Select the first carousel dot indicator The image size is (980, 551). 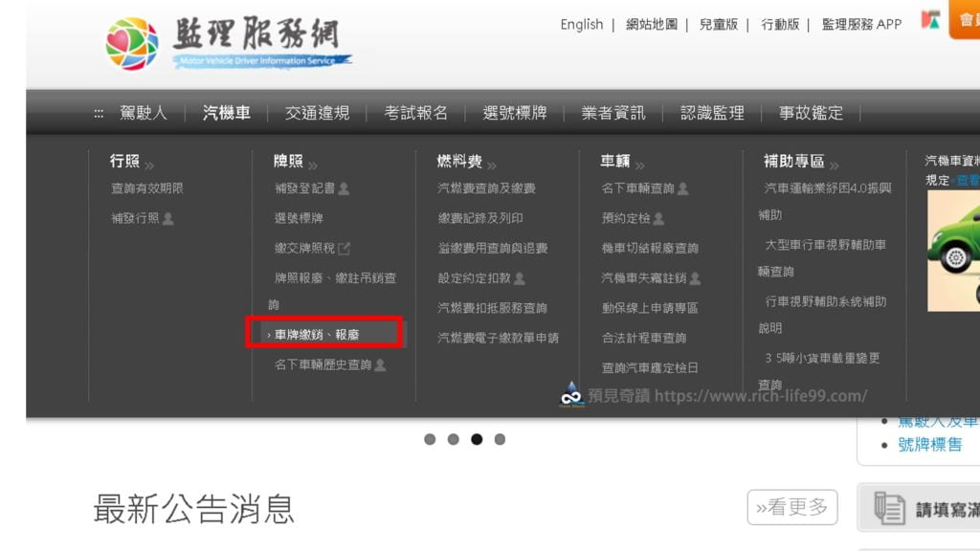pos(430,439)
